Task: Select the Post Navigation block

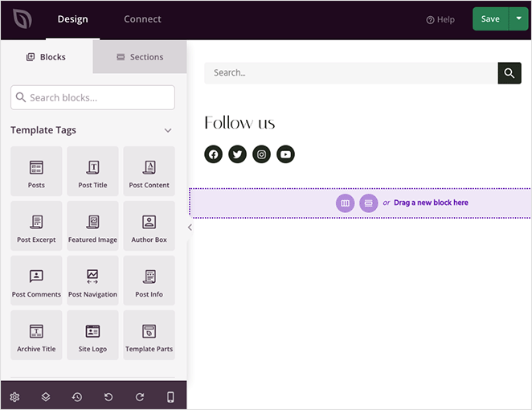Action: [92, 281]
